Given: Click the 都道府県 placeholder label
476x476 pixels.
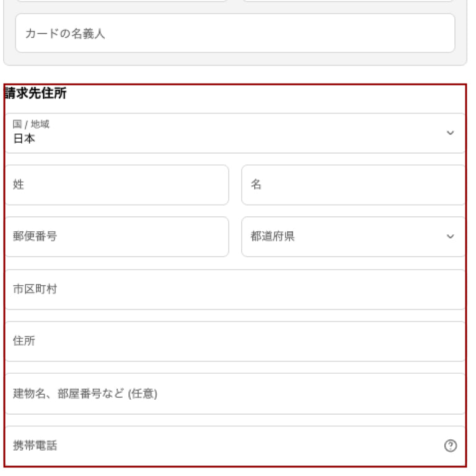Looking at the screenshot, I should pos(273,237).
